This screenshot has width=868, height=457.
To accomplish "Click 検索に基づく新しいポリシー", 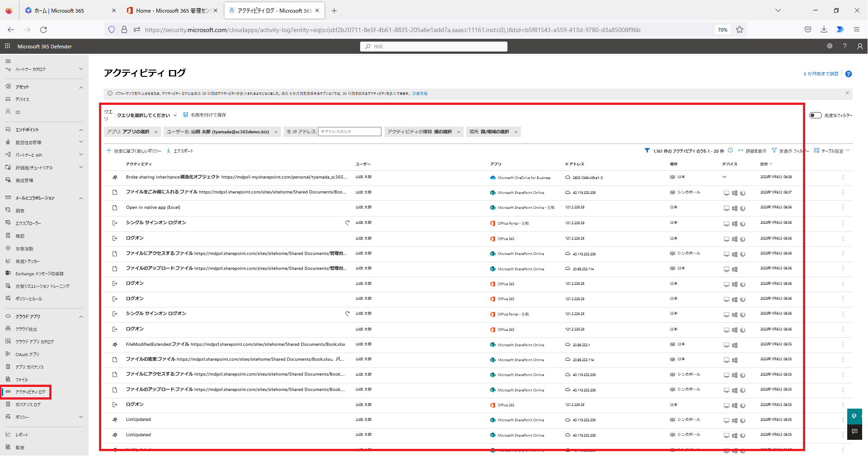I will (x=134, y=151).
